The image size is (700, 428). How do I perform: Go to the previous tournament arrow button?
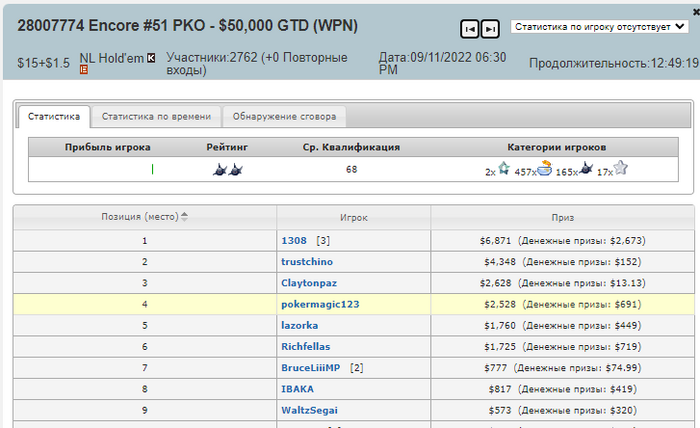click(x=469, y=29)
